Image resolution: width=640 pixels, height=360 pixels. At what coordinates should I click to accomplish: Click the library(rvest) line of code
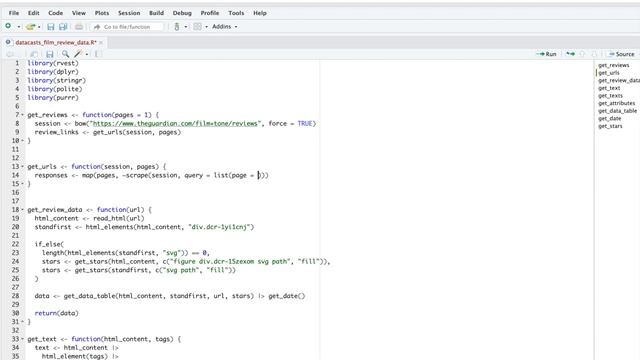click(x=53, y=63)
